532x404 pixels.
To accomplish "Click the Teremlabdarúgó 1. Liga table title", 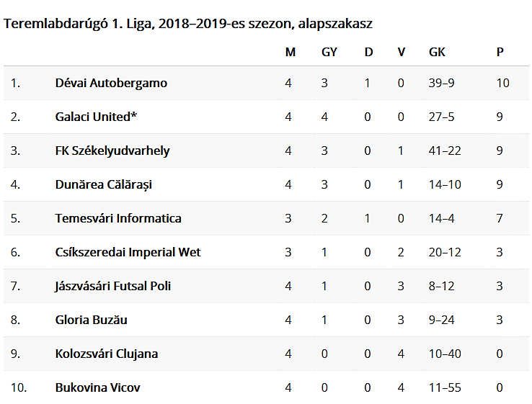I will pos(188,24).
